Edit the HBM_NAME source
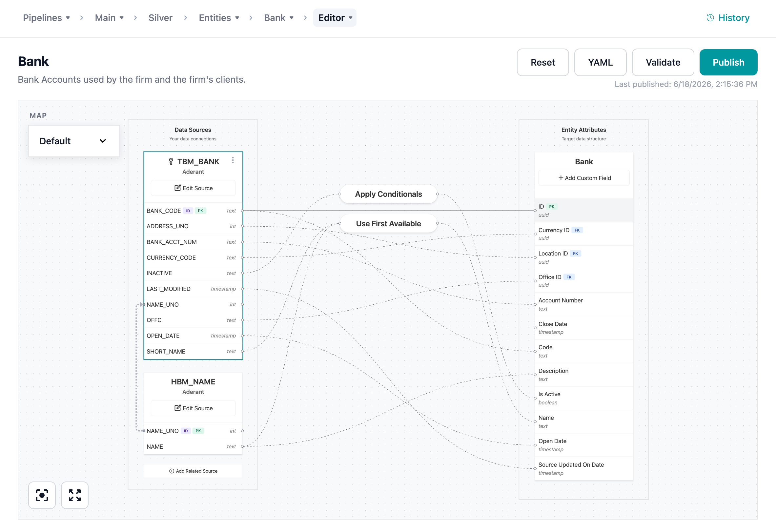Image resolution: width=776 pixels, height=532 pixels. click(x=193, y=408)
